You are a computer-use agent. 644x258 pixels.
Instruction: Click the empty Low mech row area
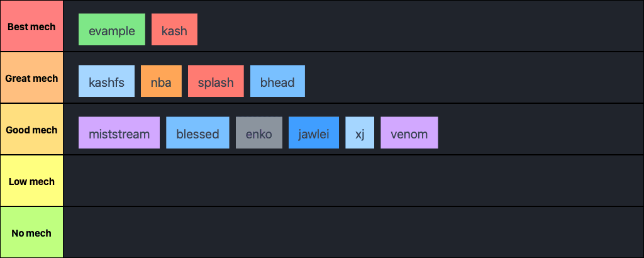[x=352, y=181]
